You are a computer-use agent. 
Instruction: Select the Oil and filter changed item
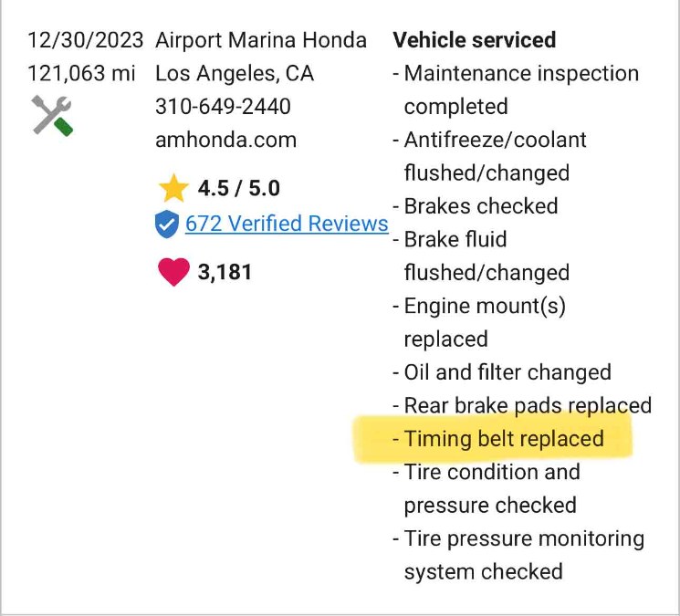(x=502, y=372)
